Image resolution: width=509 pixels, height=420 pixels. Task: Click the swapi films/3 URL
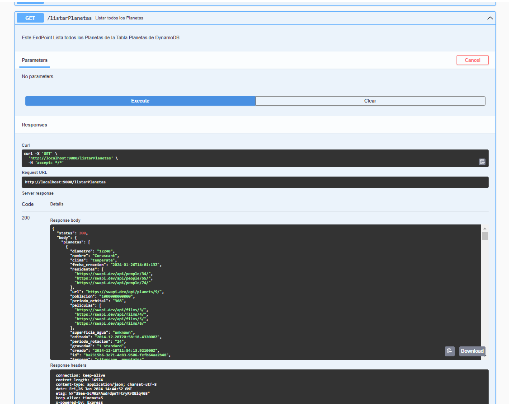(x=111, y=310)
